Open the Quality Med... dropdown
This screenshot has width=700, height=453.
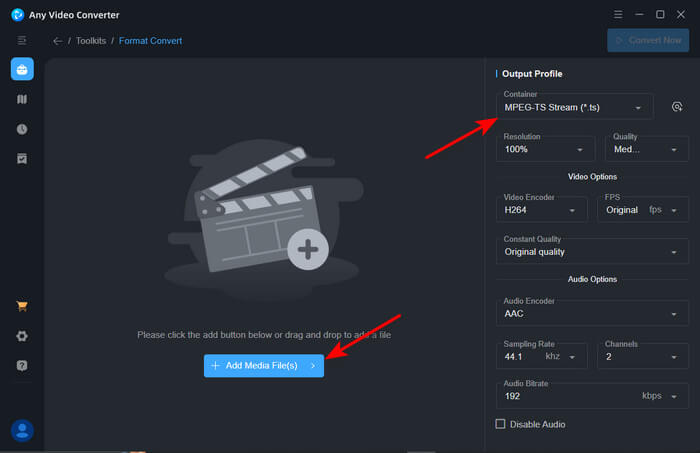coord(646,149)
